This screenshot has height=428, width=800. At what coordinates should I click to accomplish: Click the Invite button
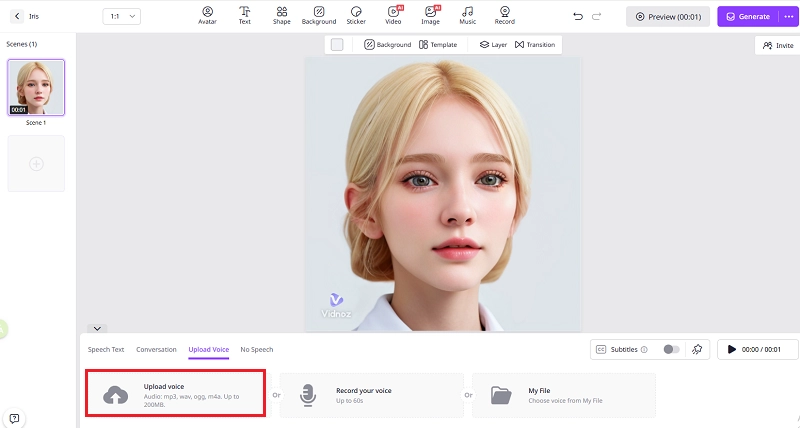(777, 45)
